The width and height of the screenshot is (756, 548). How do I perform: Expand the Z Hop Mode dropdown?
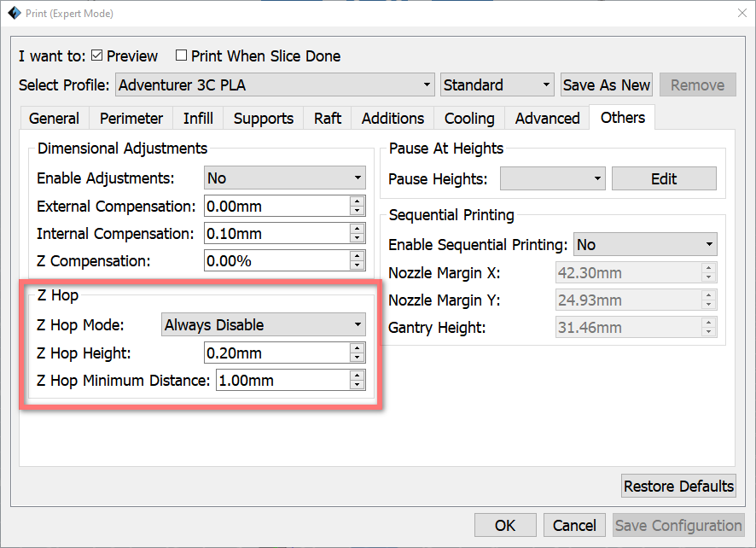[264, 324]
